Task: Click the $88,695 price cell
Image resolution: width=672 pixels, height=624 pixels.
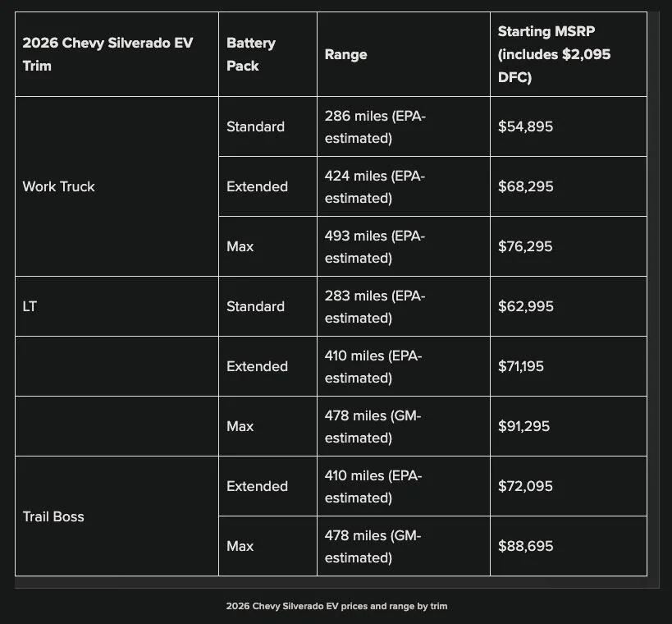Action: 569,546
